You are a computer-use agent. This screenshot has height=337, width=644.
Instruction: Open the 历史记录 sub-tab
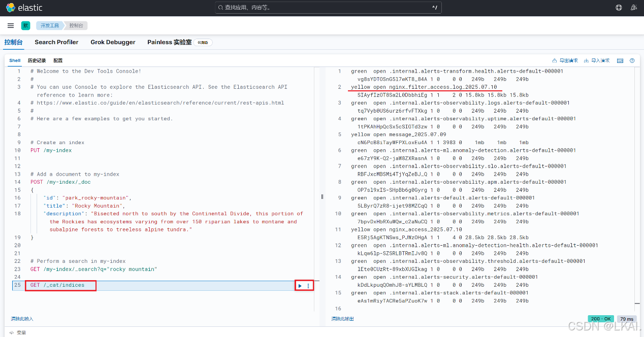37,60
